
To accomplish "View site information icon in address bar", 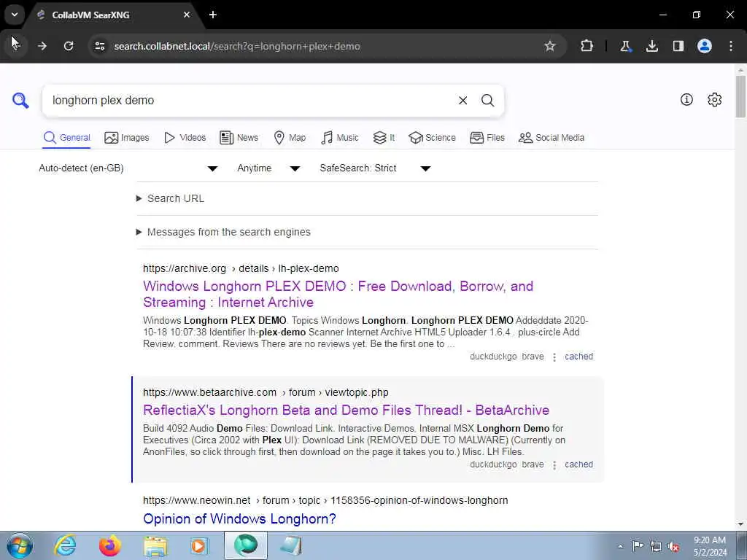I will tap(99, 46).
